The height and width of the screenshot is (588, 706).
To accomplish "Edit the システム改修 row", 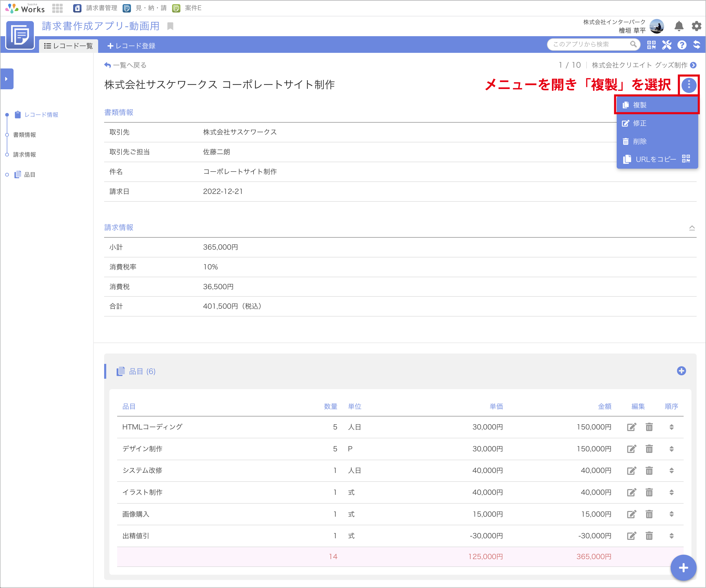I will 632,471.
